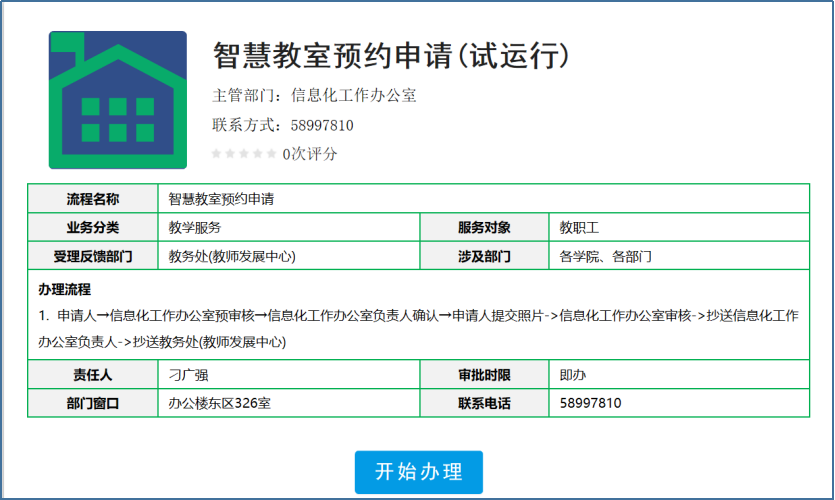The height and width of the screenshot is (500, 835).
Task: Click the 教职工 service target cell
Action: tap(579, 228)
